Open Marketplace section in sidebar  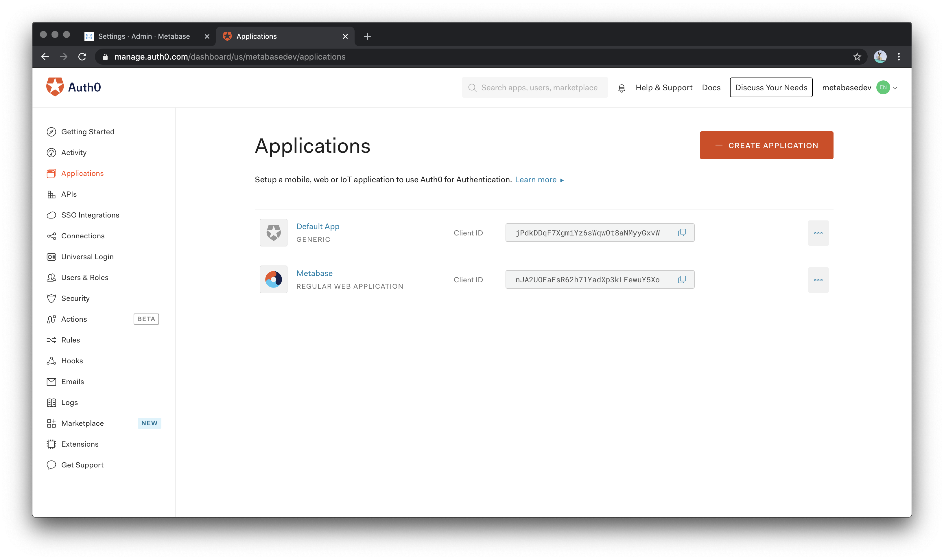[82, 423]
